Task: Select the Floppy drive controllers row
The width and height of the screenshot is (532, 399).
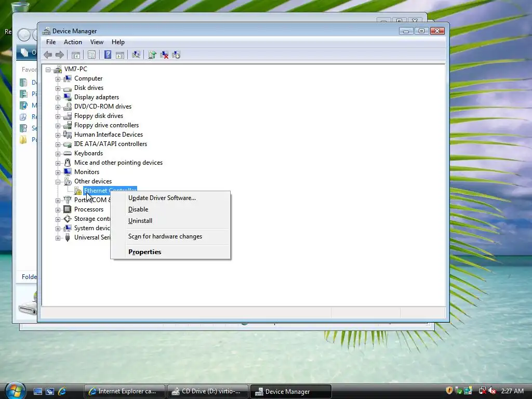Action: point(107,125)
